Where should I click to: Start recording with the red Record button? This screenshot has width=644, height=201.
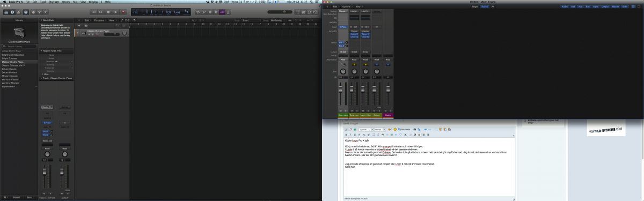point(123,12)
